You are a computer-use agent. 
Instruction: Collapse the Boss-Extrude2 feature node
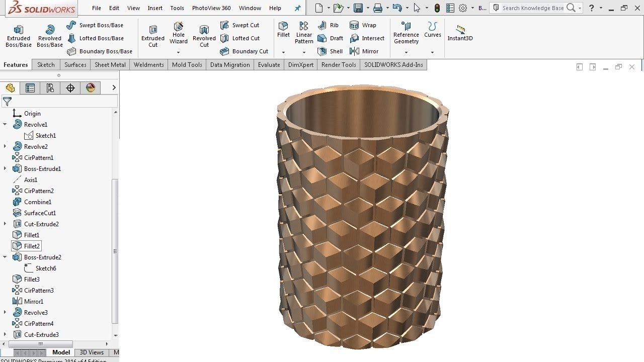(5, 257)
